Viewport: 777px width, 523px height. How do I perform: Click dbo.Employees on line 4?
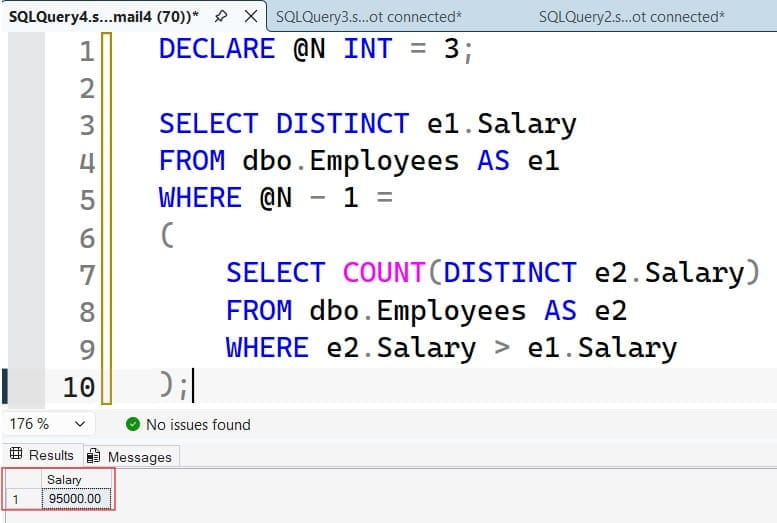point(351,161)
